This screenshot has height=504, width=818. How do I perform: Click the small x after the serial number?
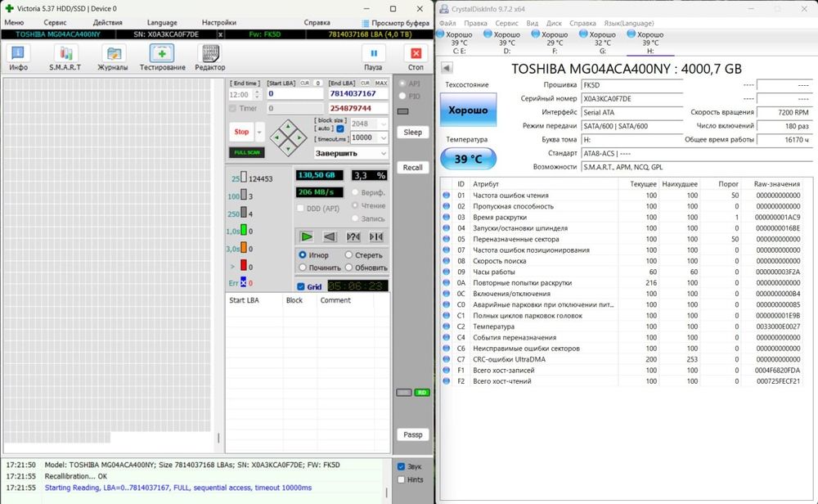click(x=220, y=34)
